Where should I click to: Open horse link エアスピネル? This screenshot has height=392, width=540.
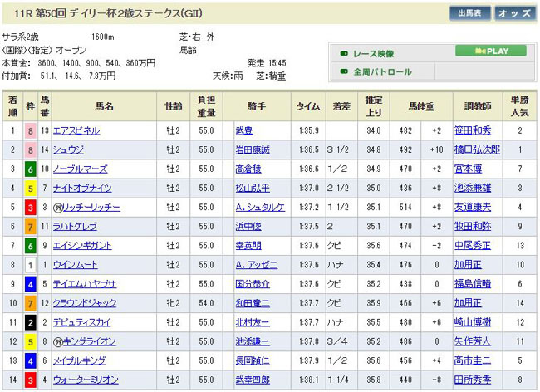point(76,130)
